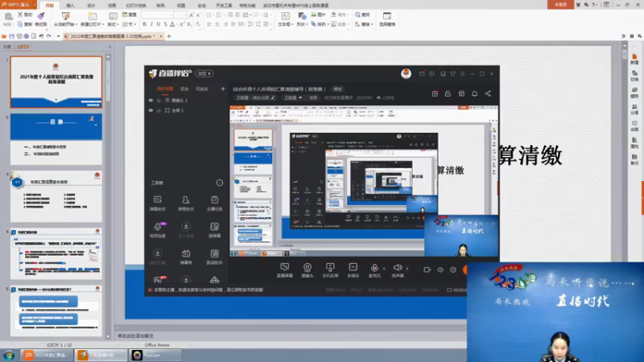This screenshot has height=362, width=644.
Task: Open the Insert ribbon tab
Action: click(70, 6)
